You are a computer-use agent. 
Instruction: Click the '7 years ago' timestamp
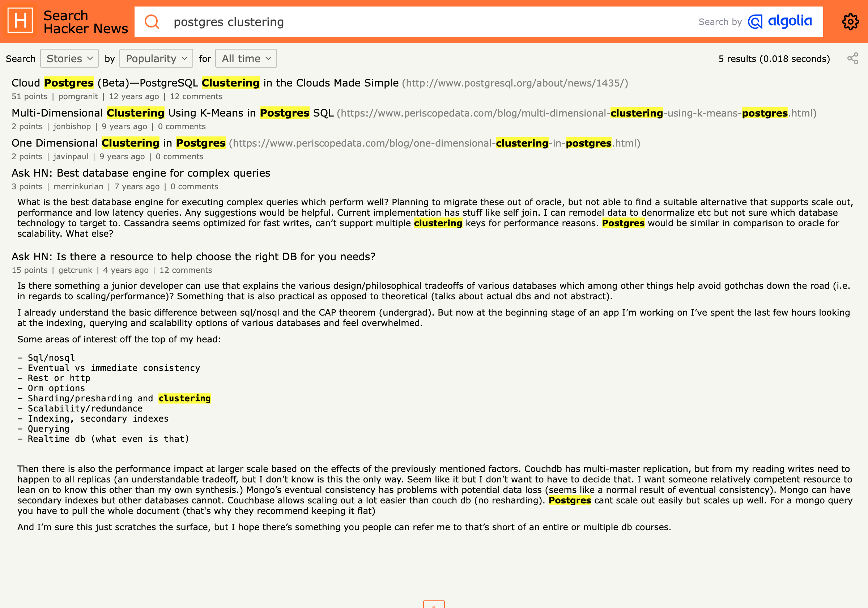(137, 186)
